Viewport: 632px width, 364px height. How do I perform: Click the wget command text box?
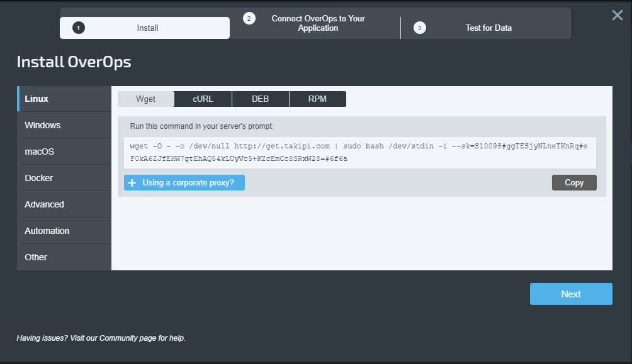tap(360, 153)
